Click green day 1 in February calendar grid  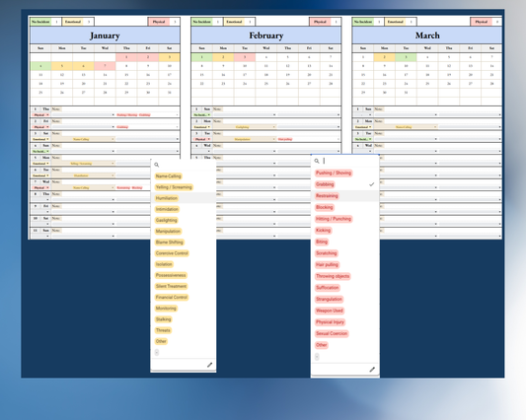202,57
